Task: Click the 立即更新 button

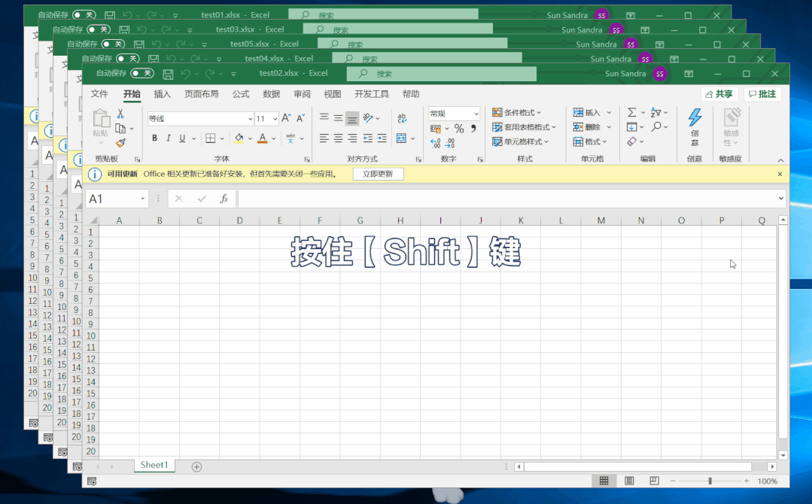Action: pos(378,174)
